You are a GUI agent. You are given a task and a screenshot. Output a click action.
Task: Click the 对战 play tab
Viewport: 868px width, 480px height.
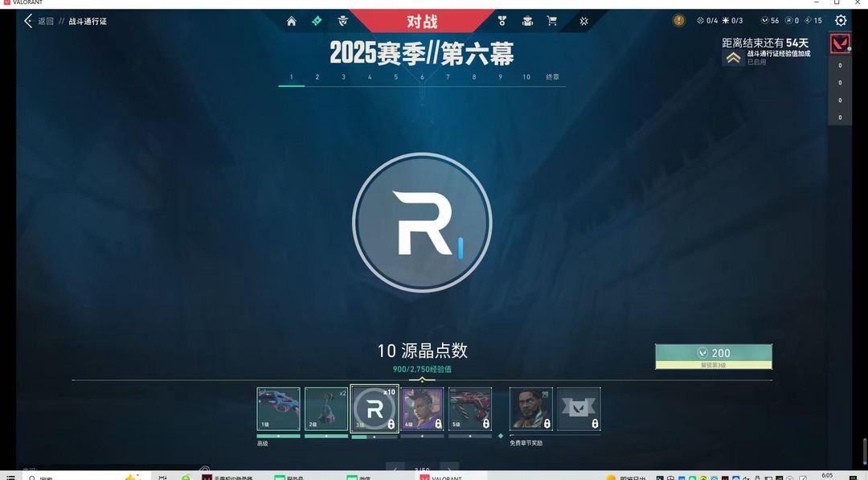[x=422, y=21]
